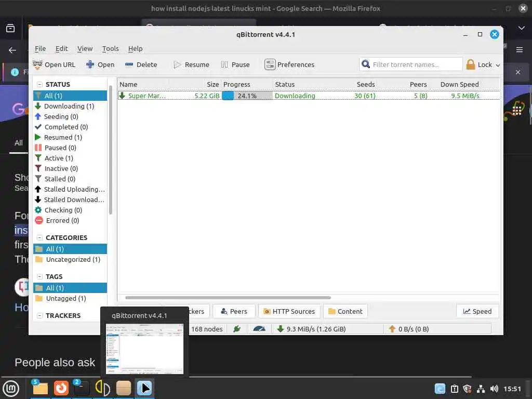Select the Super Mar... torrent row
The height and width of the screenshot is (399, 532).
point(309,96)
